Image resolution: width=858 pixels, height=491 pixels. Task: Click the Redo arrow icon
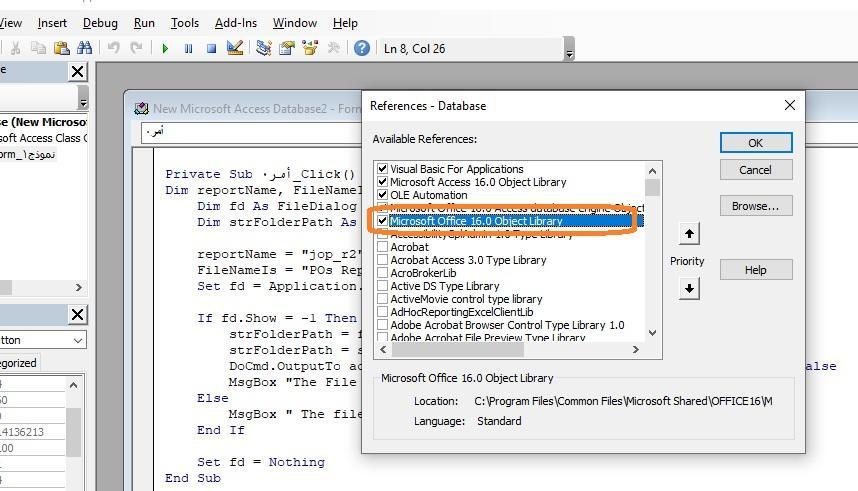click(x=136, y=49)
